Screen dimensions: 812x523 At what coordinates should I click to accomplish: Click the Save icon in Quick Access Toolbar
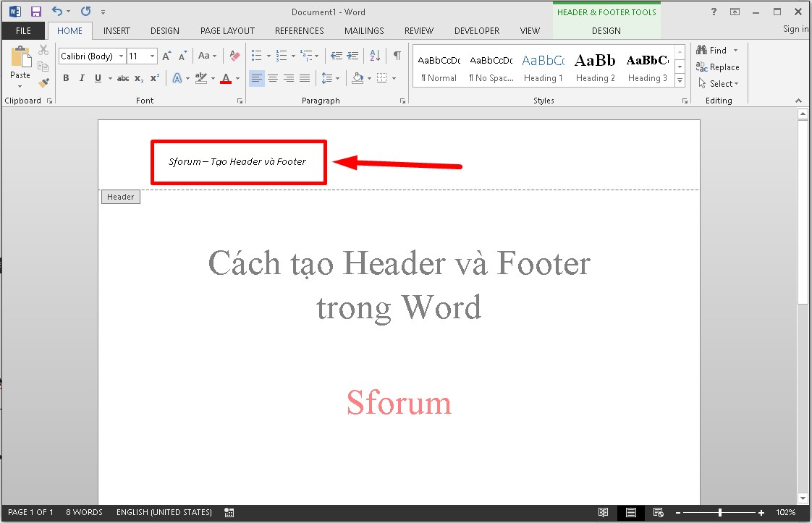pyautogui.click(x=35, y=12)
